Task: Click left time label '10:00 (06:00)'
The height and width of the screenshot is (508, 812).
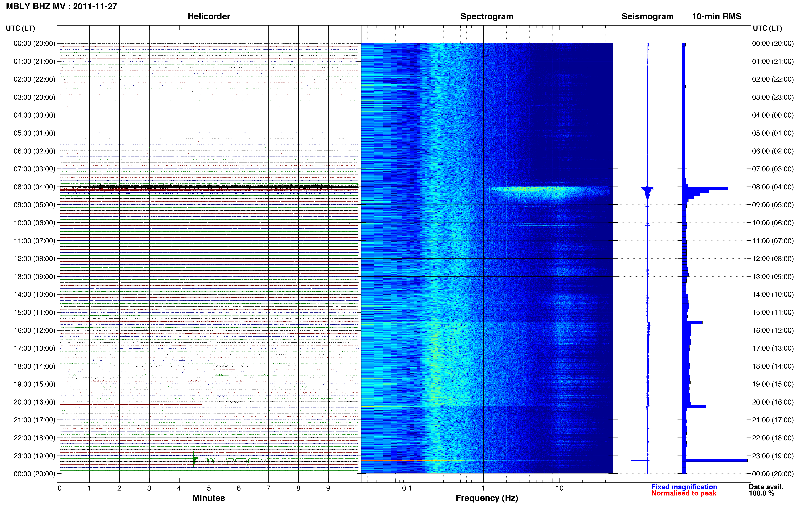Action: point(34,223)
